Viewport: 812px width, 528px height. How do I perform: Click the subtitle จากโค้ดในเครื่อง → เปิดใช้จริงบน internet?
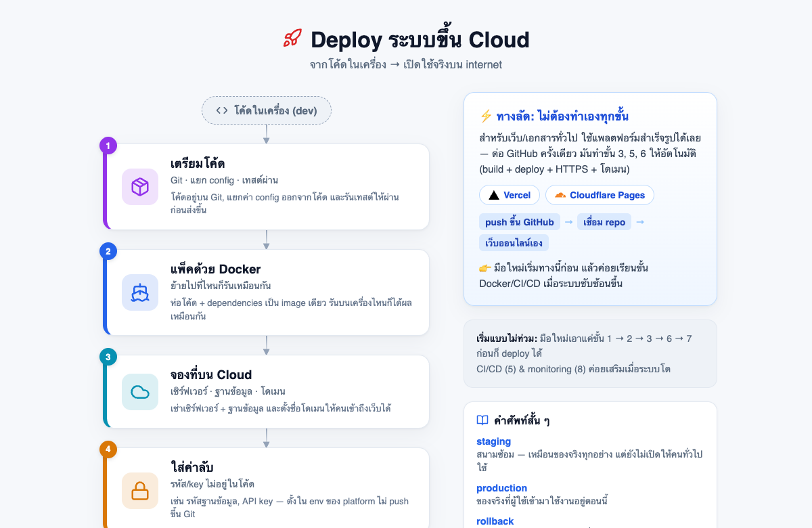pos(406,65)
